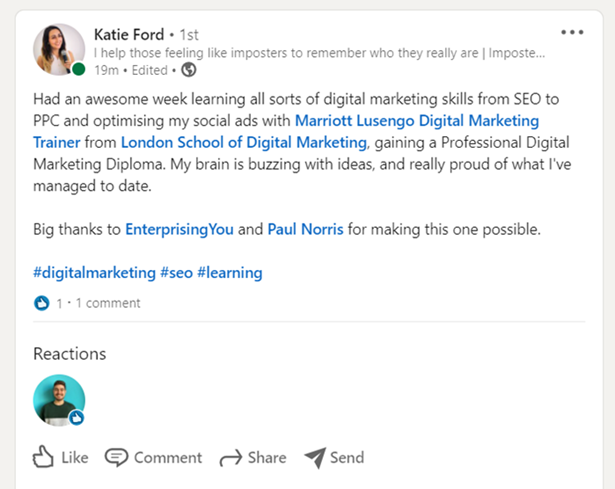Click the like badge on reactor's avatar
615x489 pixels.
(77, 418)
